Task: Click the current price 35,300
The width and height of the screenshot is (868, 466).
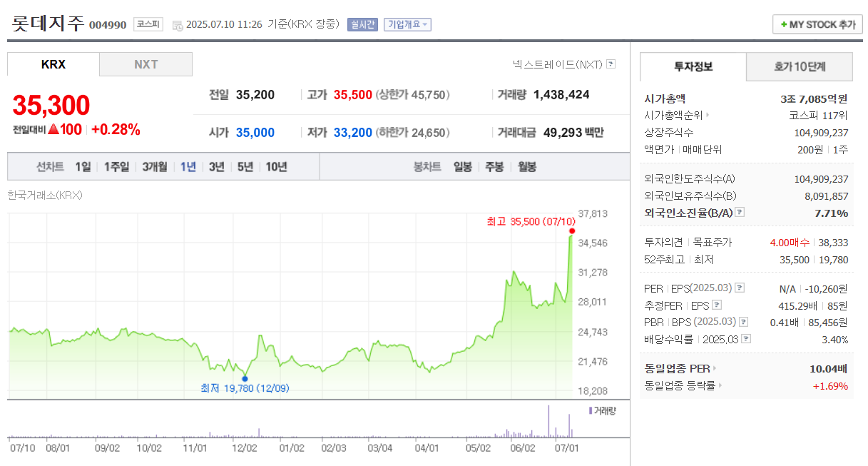Action: pos(51,105)
